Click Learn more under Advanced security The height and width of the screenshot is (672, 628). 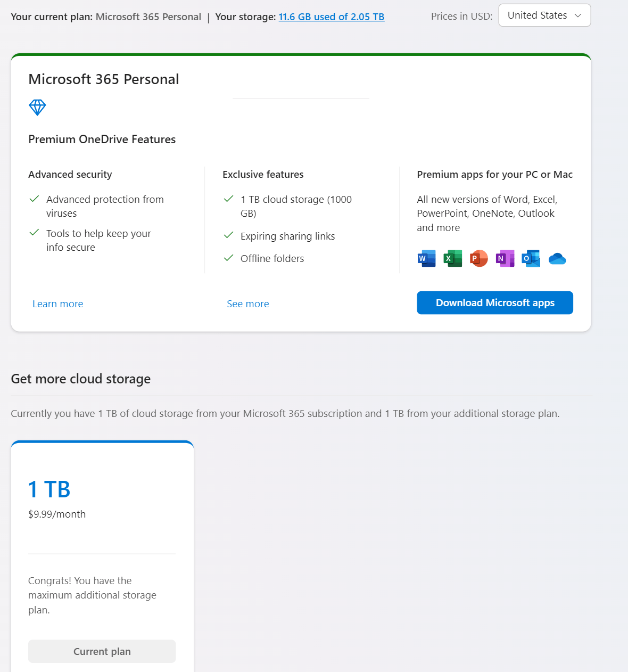tap(58, 304)
